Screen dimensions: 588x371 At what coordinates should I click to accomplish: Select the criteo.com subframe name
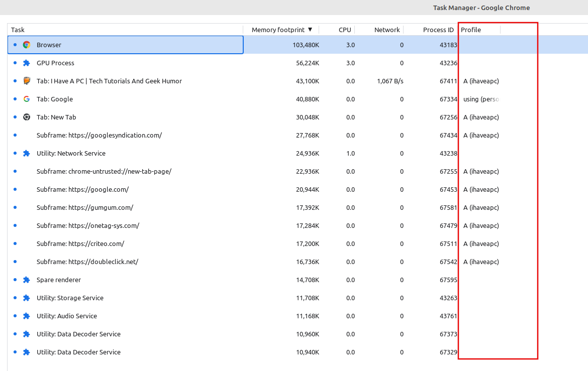(x=80, y=243)
